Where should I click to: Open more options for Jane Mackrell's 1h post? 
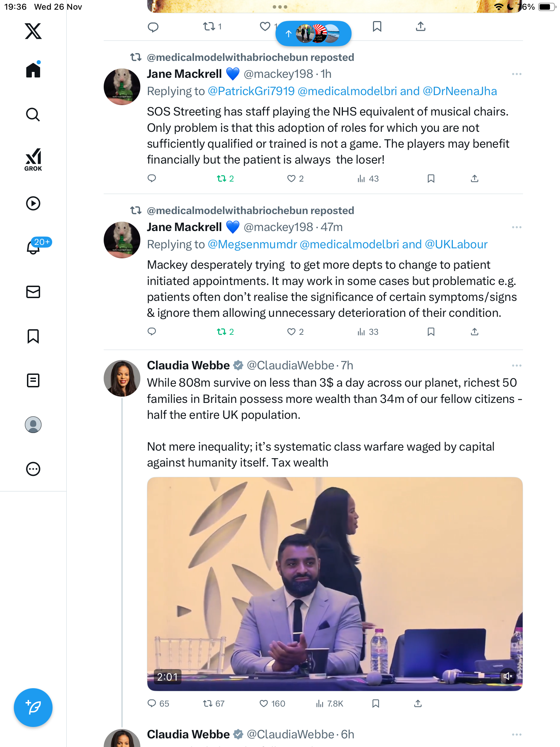[x=516, y=74]
